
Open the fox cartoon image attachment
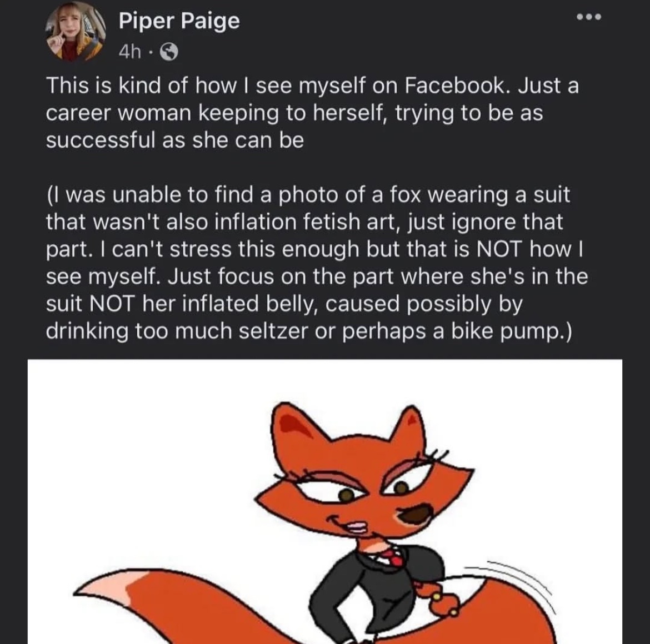pos(324,501)
